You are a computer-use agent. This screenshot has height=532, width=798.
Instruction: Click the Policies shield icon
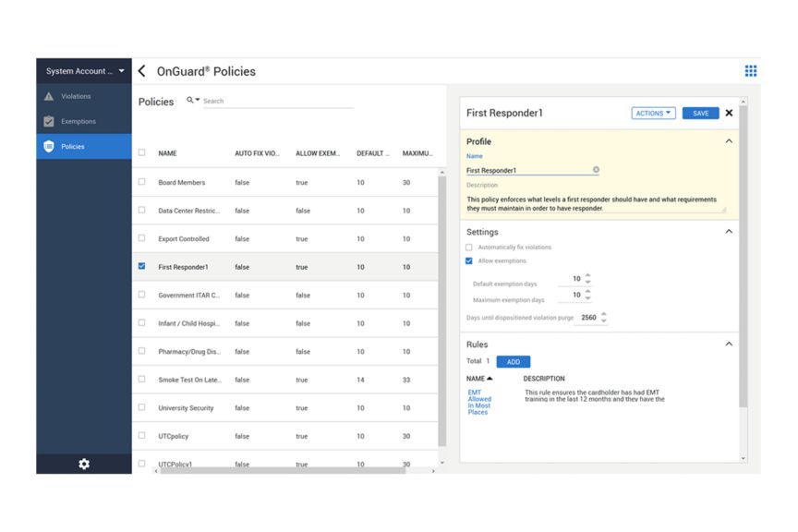[49, 146]
